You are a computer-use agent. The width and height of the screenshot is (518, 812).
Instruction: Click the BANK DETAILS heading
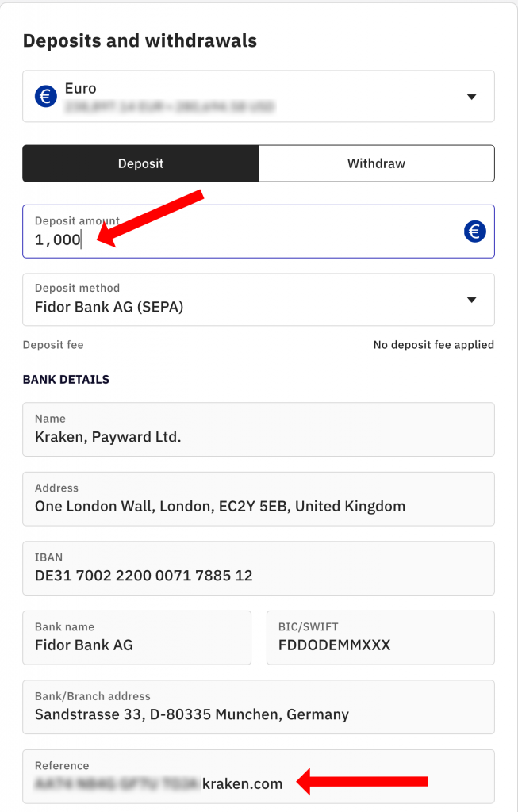coord(66,380)
